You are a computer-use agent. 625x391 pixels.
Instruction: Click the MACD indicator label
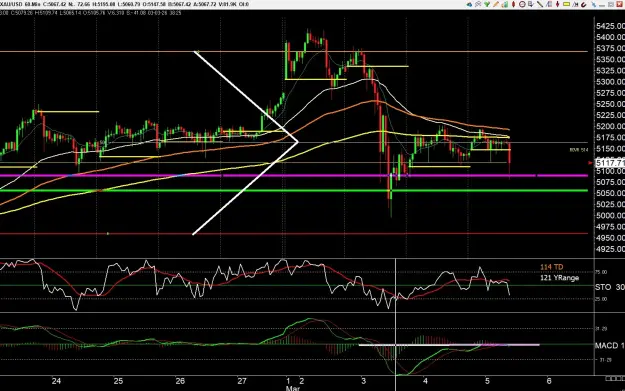click(610, 346)
